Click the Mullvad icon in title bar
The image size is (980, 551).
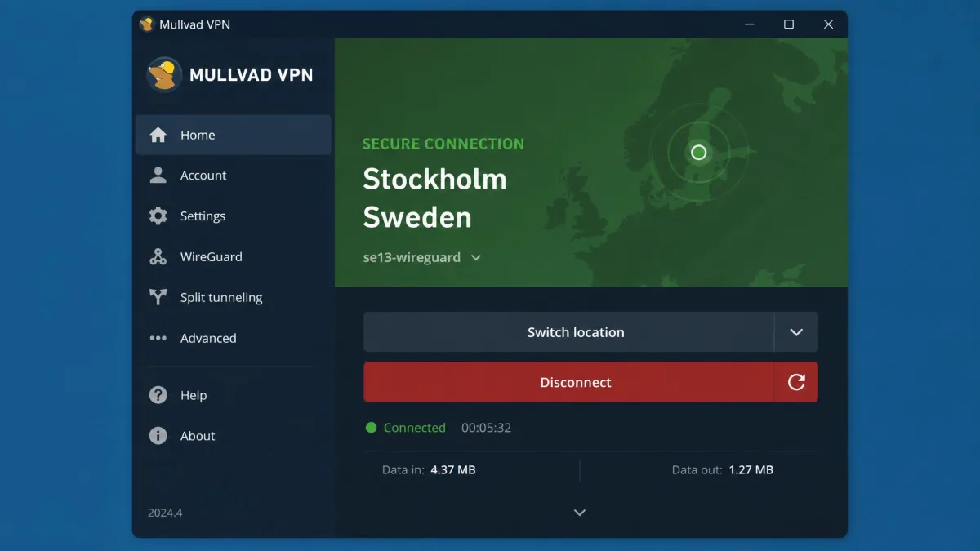pyautogui.click(x=147, y=24)
